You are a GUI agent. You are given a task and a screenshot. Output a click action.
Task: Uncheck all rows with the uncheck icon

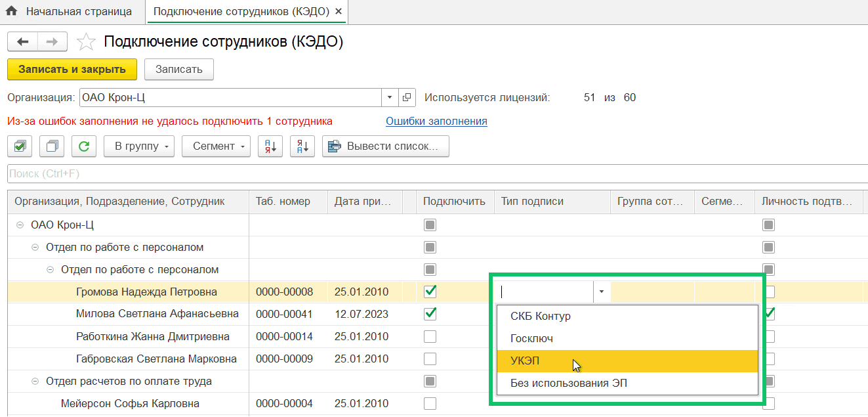coord(52,146)
